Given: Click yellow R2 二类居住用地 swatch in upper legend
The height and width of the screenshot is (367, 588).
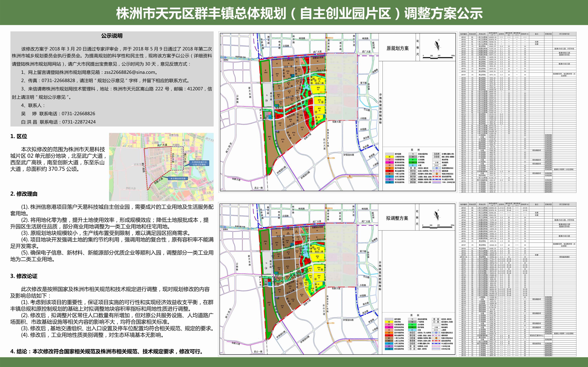Looking at the screenshot, I should click(390, 157).
